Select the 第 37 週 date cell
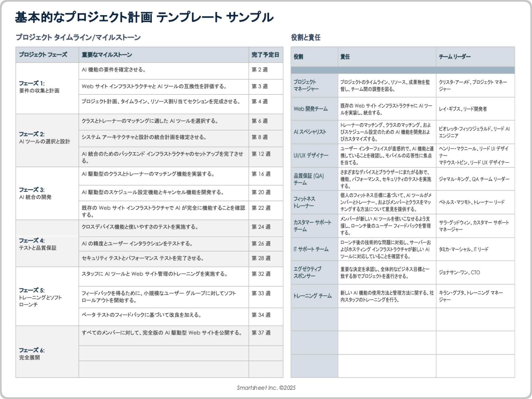The height and width of the screenshot is (399, 532). (x=266, y=336)
